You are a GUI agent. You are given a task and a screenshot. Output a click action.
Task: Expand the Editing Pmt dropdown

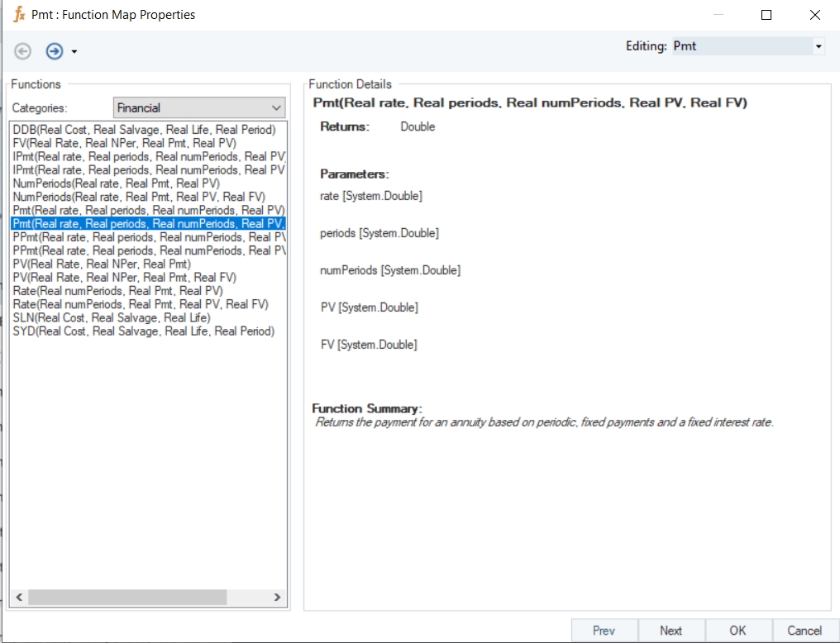click(x=818, y=46)
